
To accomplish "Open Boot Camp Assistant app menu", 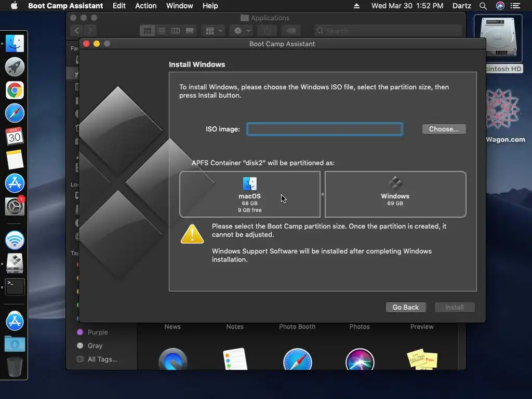I will (65, 6).
